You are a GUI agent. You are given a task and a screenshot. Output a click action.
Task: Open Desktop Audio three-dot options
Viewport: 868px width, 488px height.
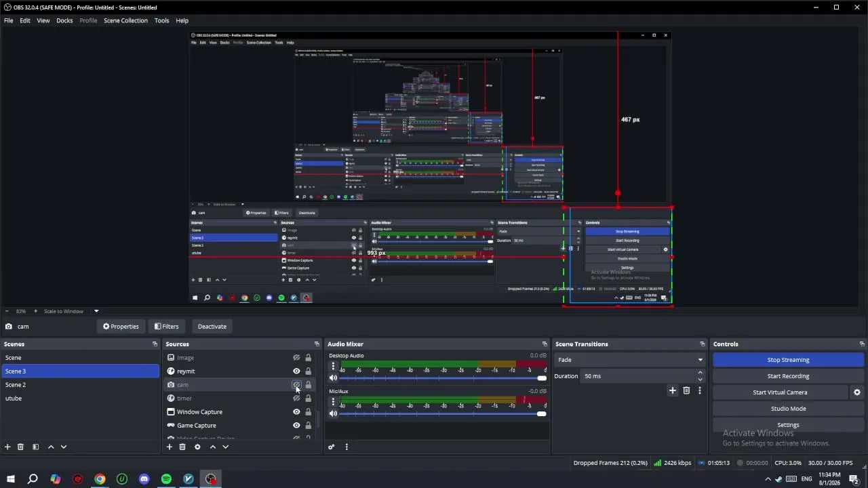[x=333, y=366]
